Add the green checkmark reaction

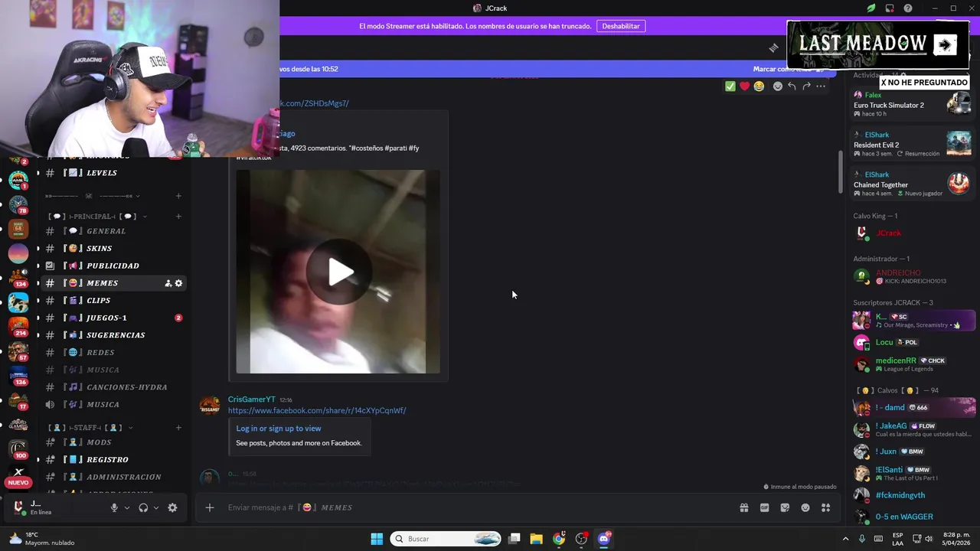click(x=730, y=86)
